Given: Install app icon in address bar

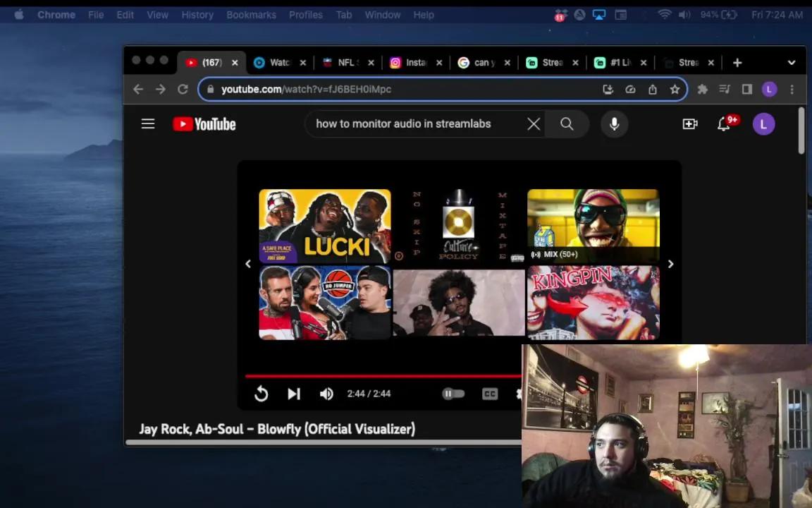Looking at the screenshot, I should pos(608,89).
